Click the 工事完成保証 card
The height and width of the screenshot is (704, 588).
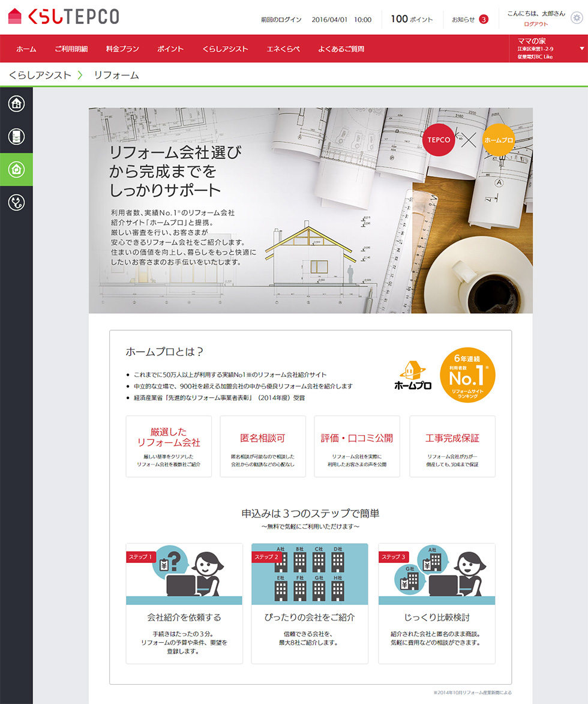pyautogui.click(x=452, y=447)
